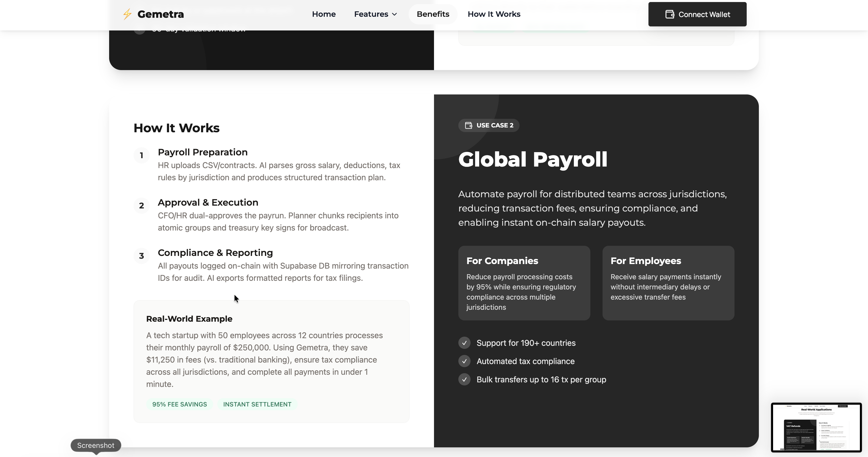Click the wallet icon in USE CASE 2 badge
This screenshot has height=457, width=868.
click(x=468, y=125)
